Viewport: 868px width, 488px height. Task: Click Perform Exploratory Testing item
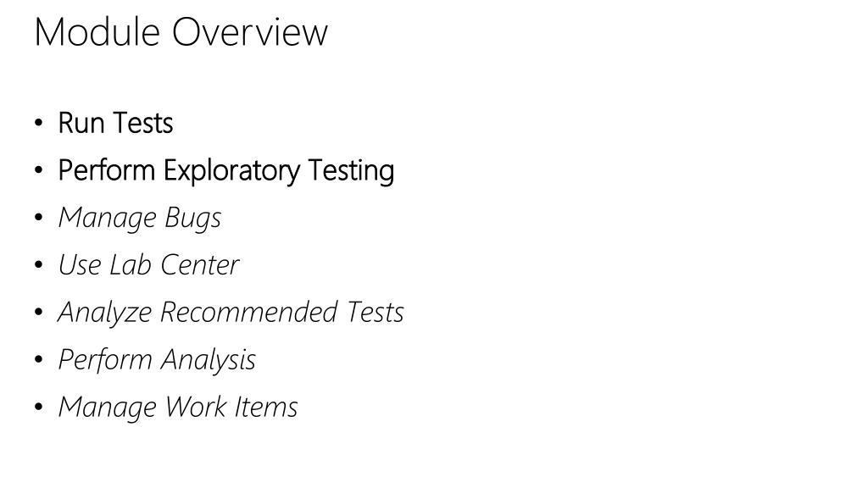[225, 170]
